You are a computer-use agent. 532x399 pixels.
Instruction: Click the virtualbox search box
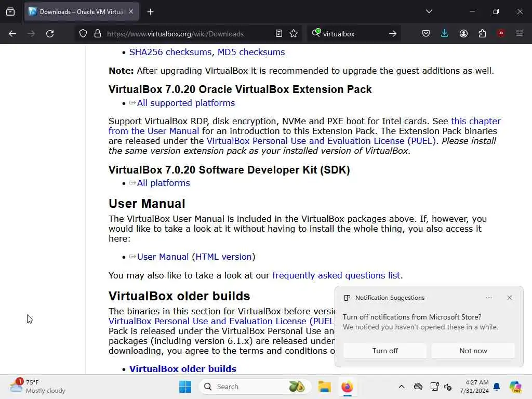coord(353,34)
